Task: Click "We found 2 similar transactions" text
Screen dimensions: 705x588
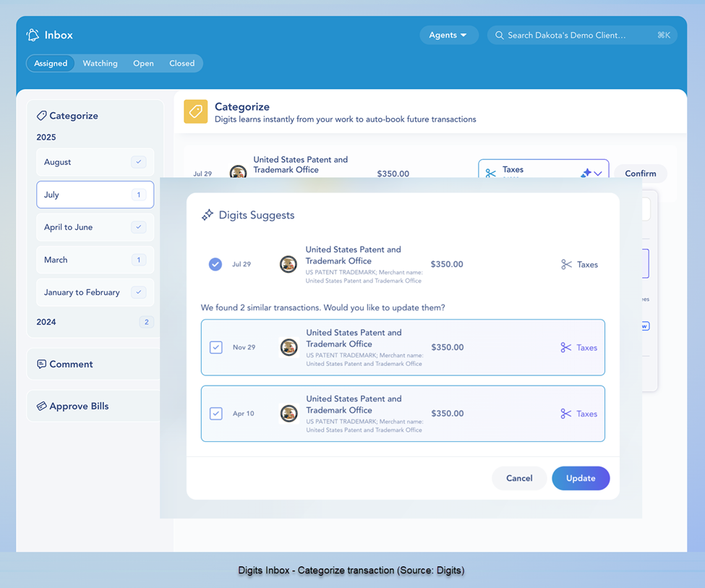Action: click(261, 307)
